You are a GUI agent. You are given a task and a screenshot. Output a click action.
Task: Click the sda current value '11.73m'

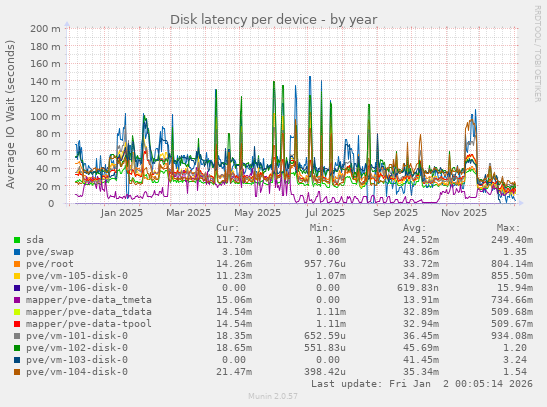[x=234, y=240]
